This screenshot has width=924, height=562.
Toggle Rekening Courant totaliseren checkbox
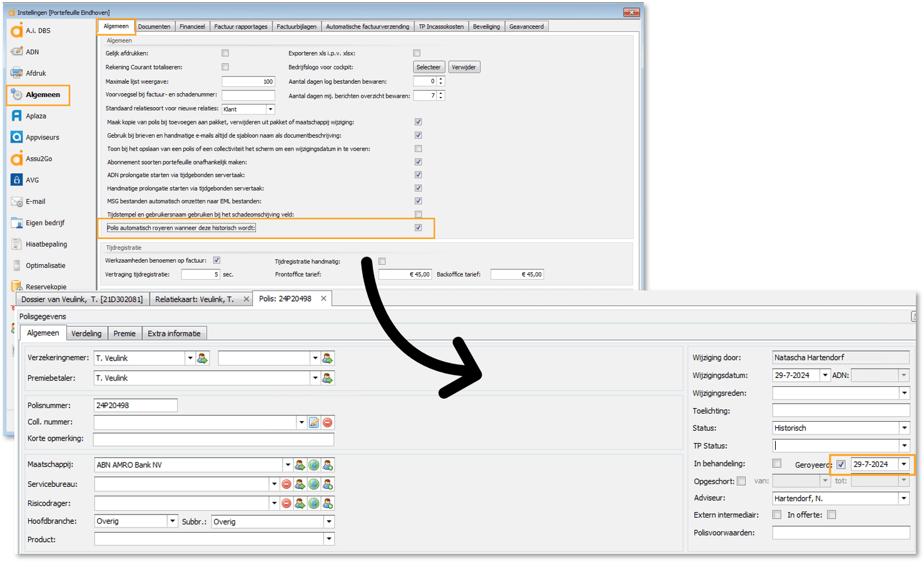coord(225,67)
